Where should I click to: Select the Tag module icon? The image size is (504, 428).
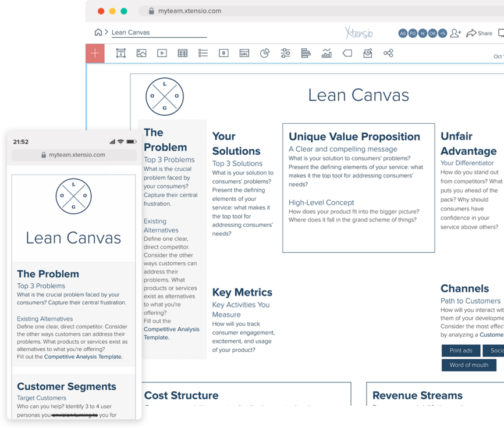[x=348, y=53]
